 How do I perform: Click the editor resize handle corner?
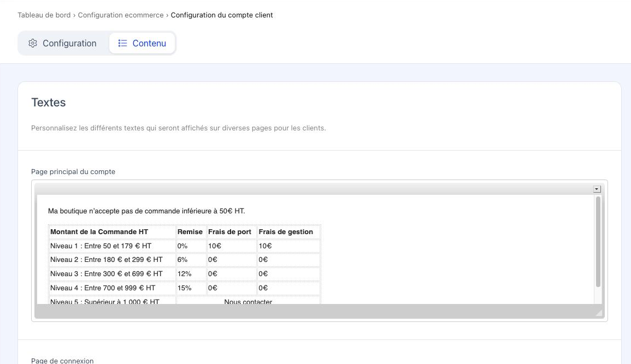tap(599, 313)
